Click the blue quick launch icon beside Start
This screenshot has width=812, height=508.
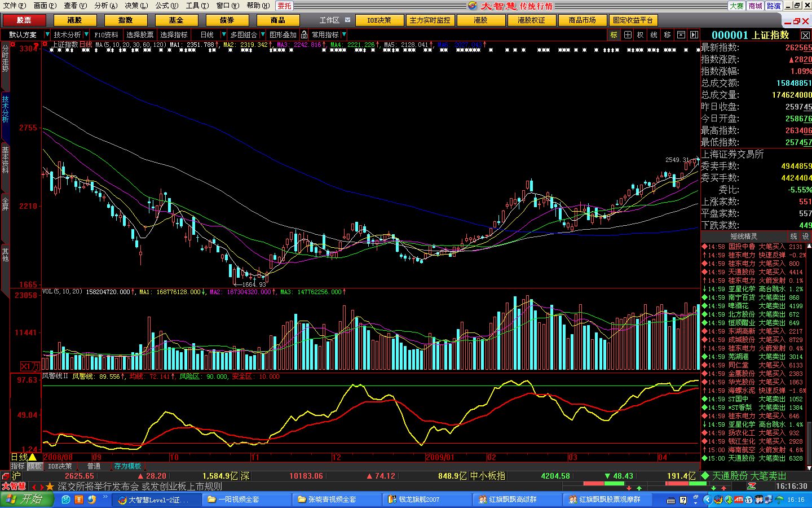(66, 500)
